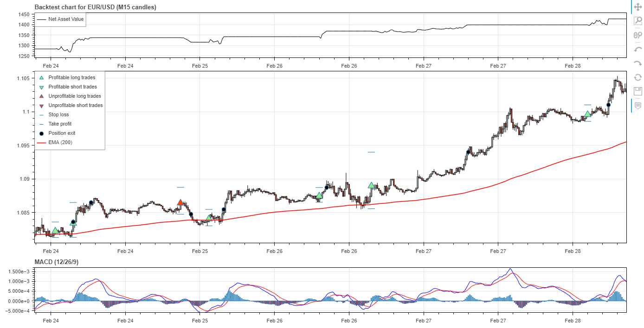Click the take profit dash near 1.094
Screen dimensions: 644x328
(x=371, y=152)
